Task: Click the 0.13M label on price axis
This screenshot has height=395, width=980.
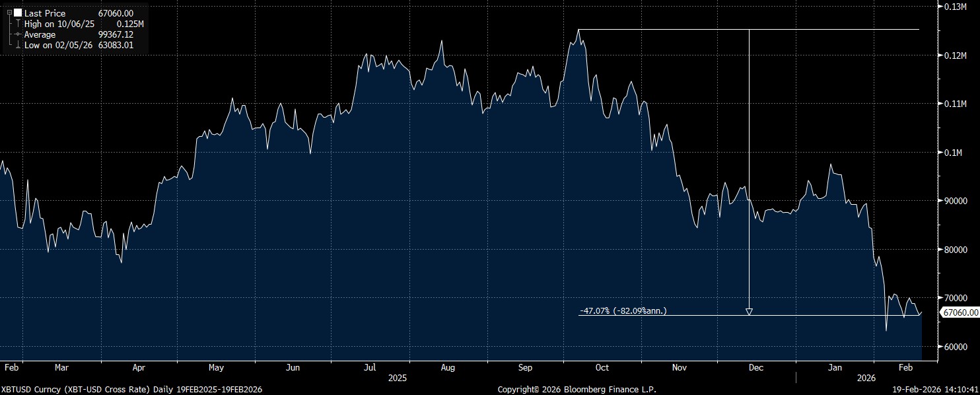Action: point(955,7)
